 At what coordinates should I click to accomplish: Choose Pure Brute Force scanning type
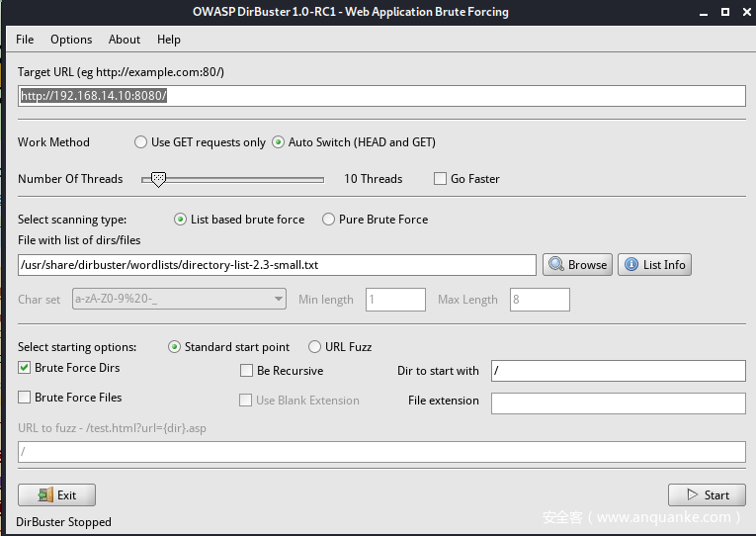click(x=328, y=220)
